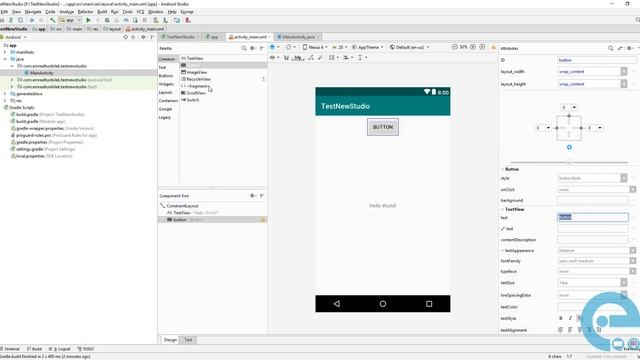The height and width of the screenshot is (360, 640).
Task: Expand the generatedJava folder
Action: click(5, 93)
